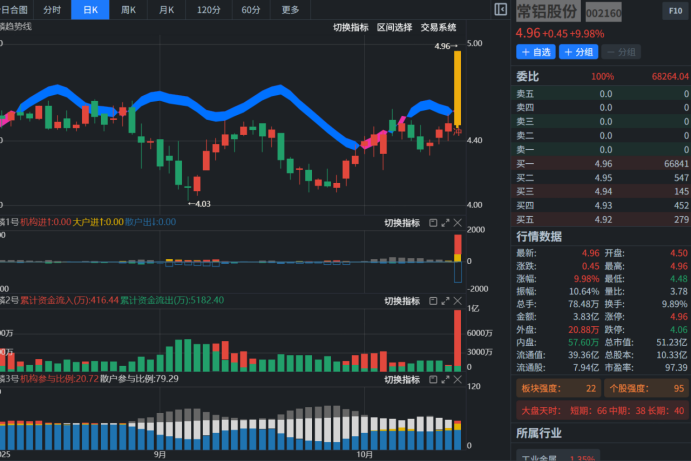Image resolution: width=691 pixels, height=461 pixels.
Task: Open the 更多 periods dropdown
Action: (x=290, y=10)
